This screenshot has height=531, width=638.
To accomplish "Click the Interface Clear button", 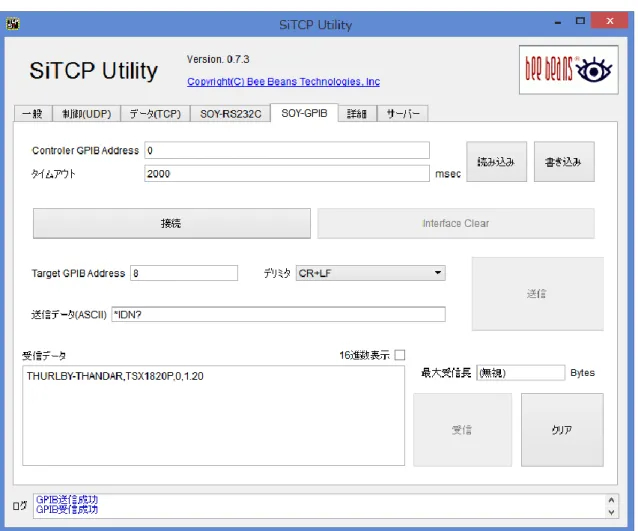I will [x=456, y=223].
